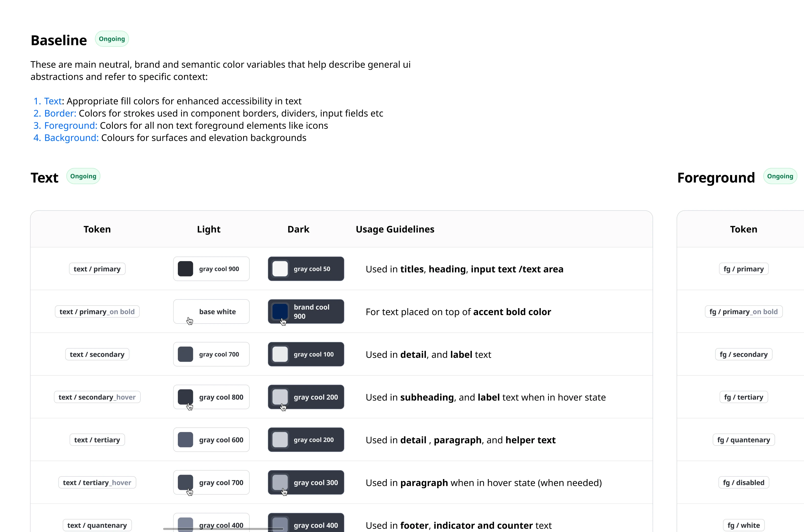Open the Text link in the list
Viewport: 804px width, 532px height.
[53, 101]
